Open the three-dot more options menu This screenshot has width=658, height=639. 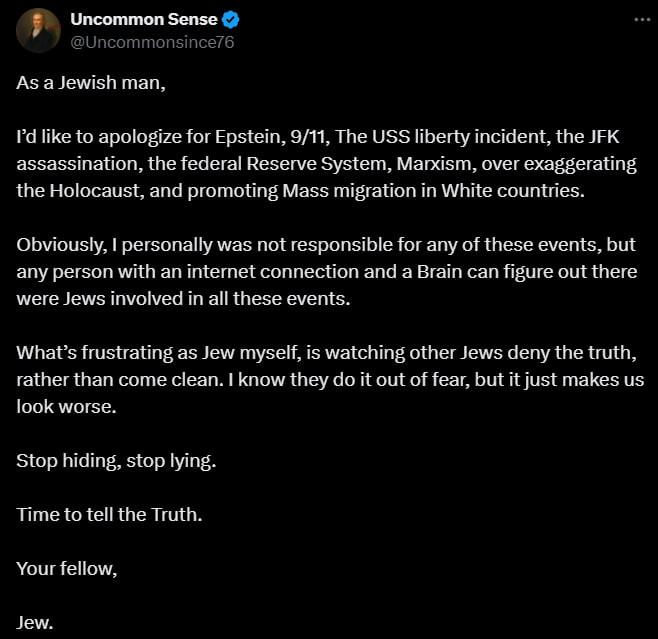(639, 19)
